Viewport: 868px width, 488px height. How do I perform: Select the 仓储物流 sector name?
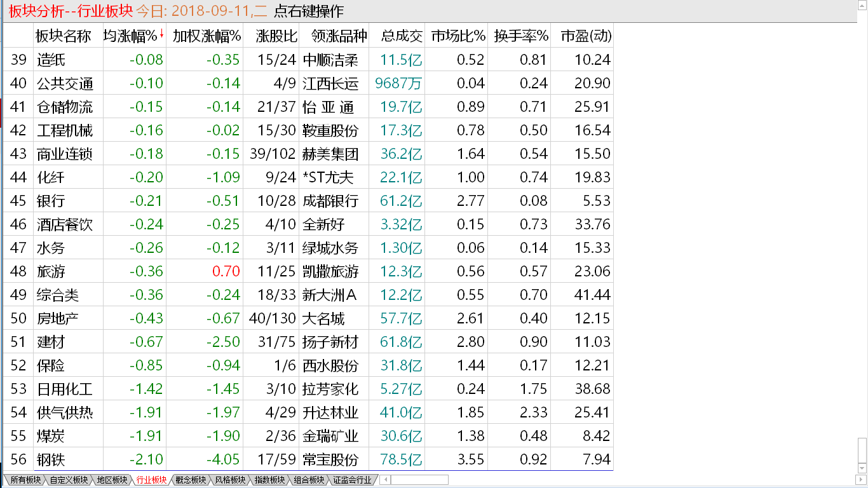[65, 107]
